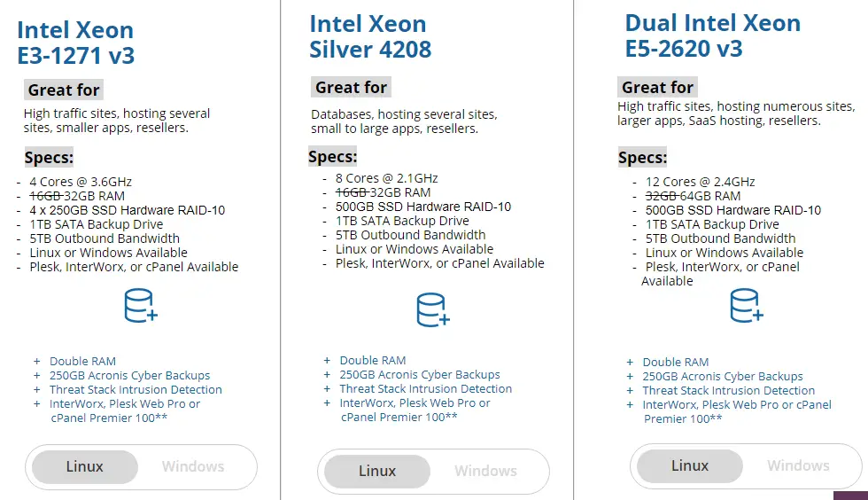868x500 pixels.
Task: Click Double RAM add-on in first plan
Action: (82, 362)
